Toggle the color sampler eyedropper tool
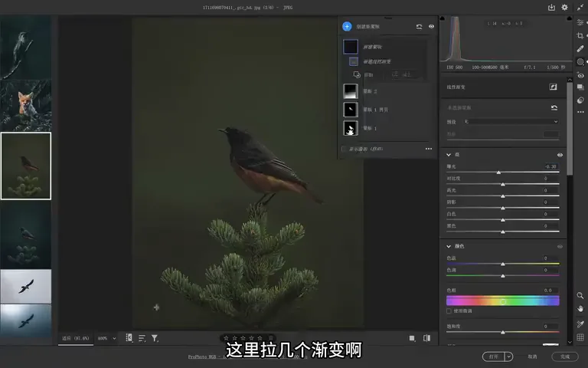This screenshot has width=588, height=368. pyautogui.click(x=580, y=324)
